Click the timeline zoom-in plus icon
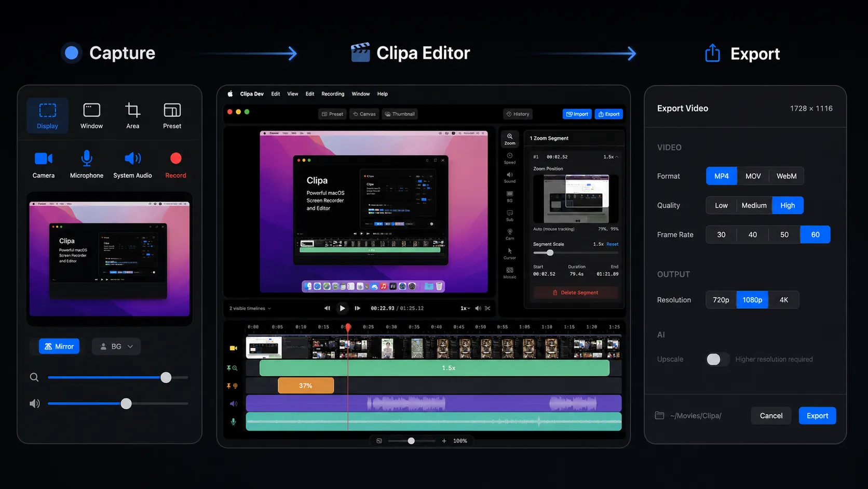Screen dimensions: 868x489 [x=444, y=441]
